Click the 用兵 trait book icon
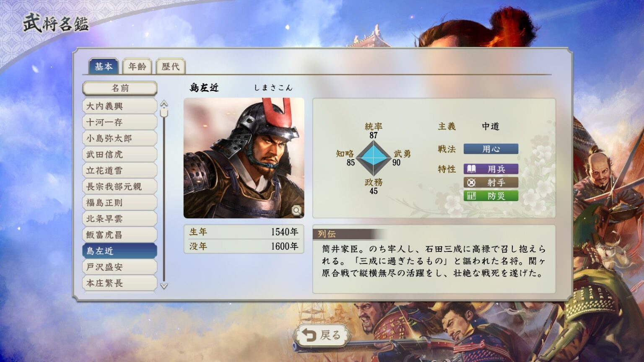 (x=472, y=169)
